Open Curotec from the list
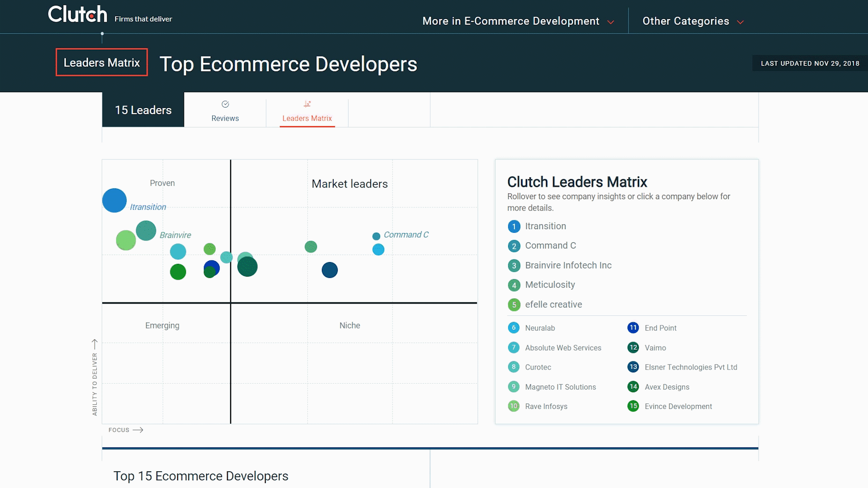868x488 pixels. click(538, 367)
